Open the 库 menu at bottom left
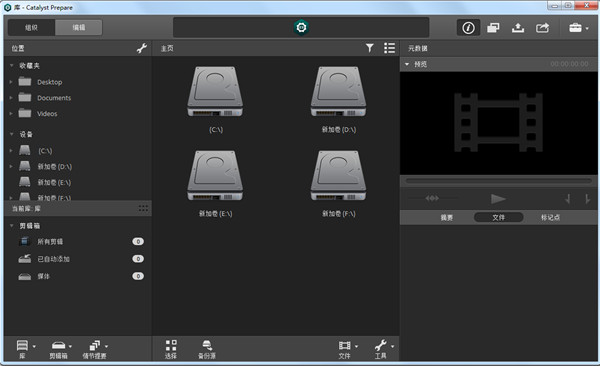 coord(25,349)
